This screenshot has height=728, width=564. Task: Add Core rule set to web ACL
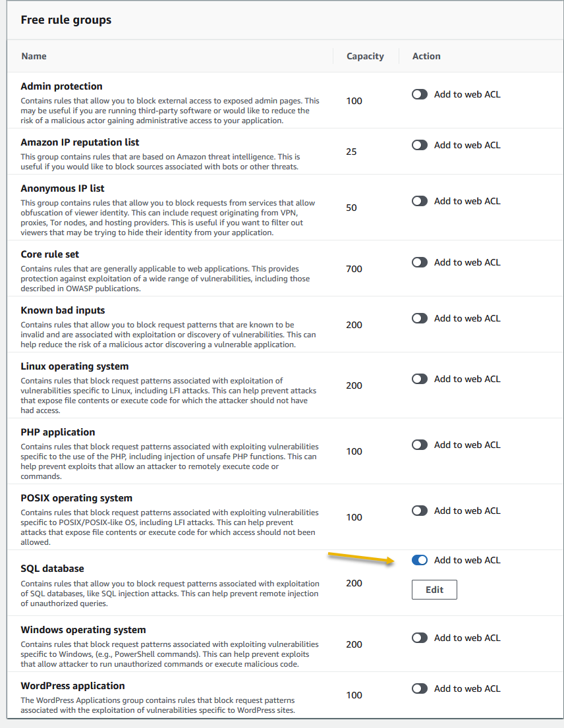pos(420,262)
